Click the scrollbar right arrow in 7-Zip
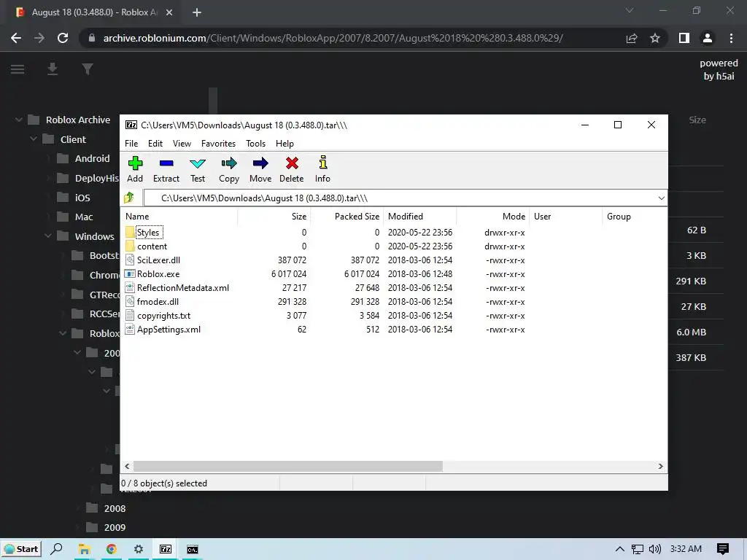Viewport: 747px width, 560px height. click(x=660, y=466)
